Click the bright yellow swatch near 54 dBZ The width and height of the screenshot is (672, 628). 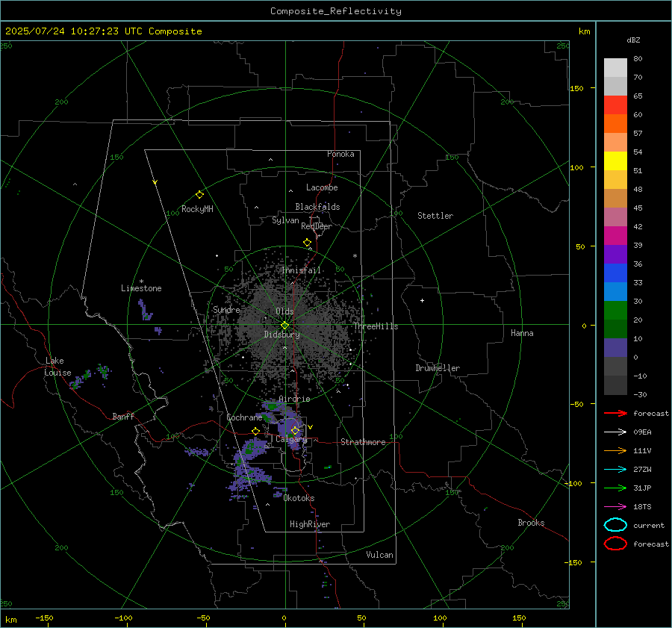pyautogui.click(x=615, y=161)
